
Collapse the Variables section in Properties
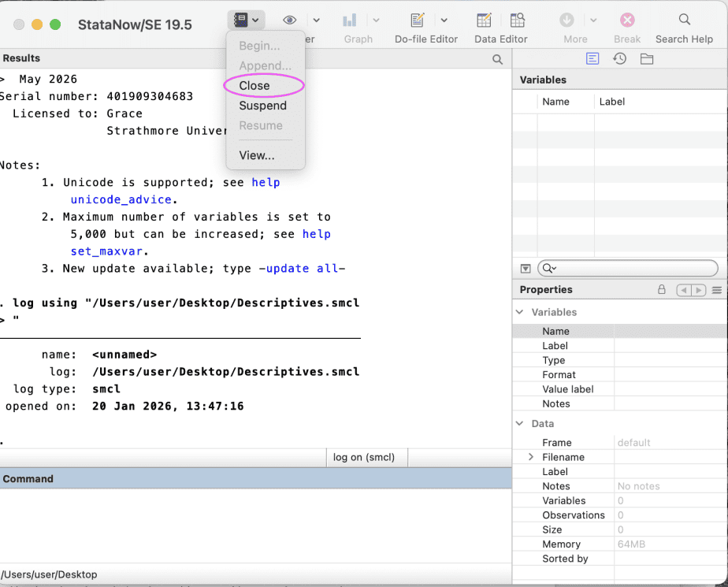pos(520,312)
